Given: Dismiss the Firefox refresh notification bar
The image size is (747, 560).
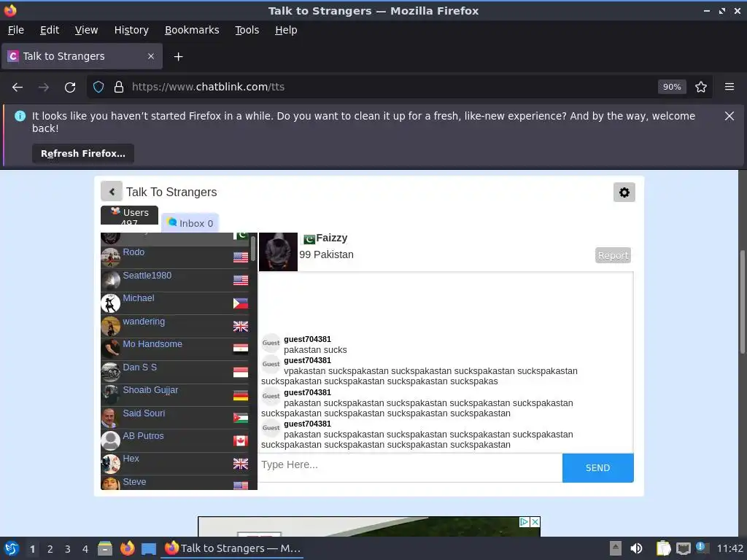Looking at the screenshot, I should click(x=729, y=116).
